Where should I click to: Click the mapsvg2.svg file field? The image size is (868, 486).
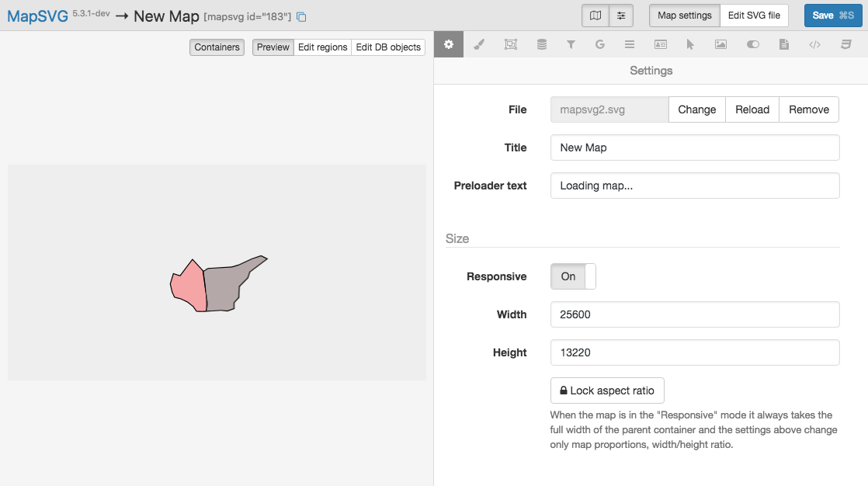(609, 109)
